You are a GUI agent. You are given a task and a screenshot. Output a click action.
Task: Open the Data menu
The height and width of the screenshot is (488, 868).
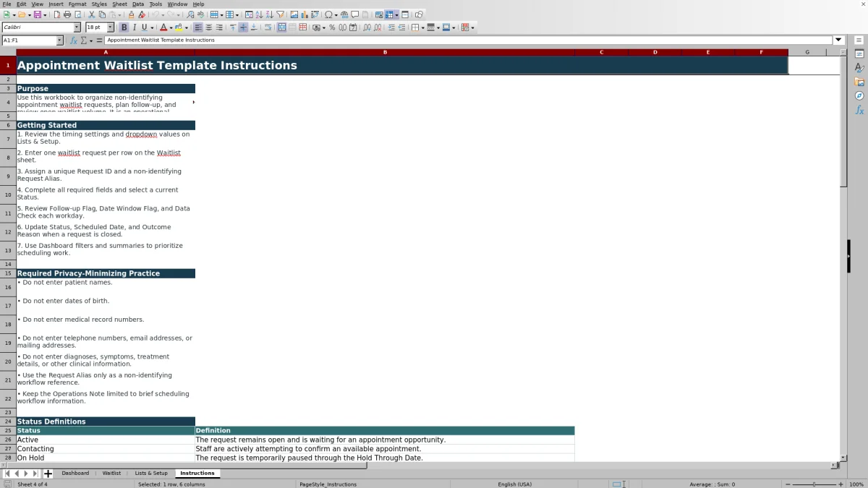(x=138, y=4)
